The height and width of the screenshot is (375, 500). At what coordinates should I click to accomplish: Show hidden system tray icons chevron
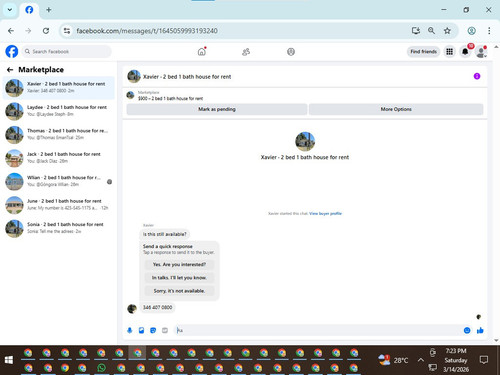(x=421, y=360)
